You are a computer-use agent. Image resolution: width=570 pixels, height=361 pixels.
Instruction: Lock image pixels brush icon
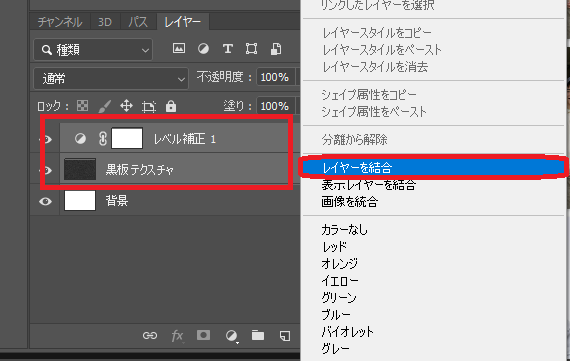point(104,106)
